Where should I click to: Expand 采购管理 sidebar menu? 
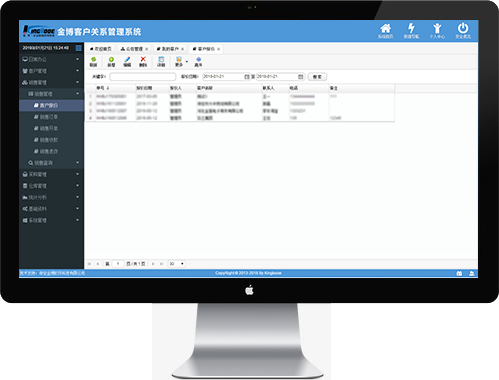click(x=51, y=174)
